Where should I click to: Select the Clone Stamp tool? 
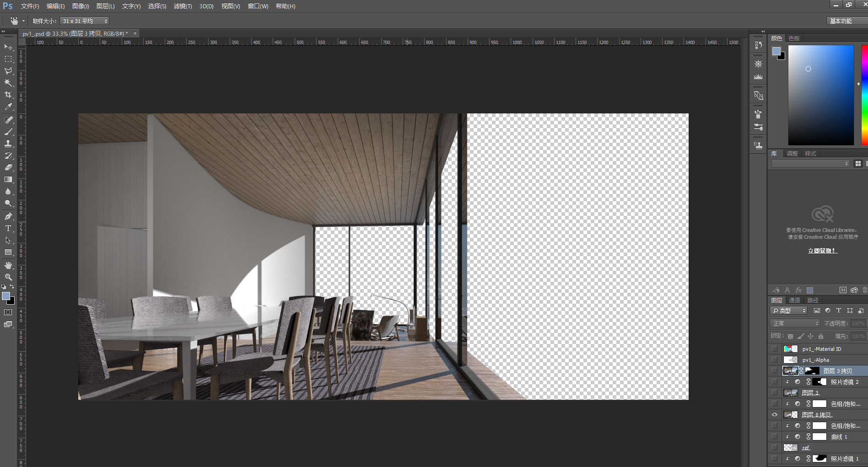pyautogui.click(x=8, y=144)
